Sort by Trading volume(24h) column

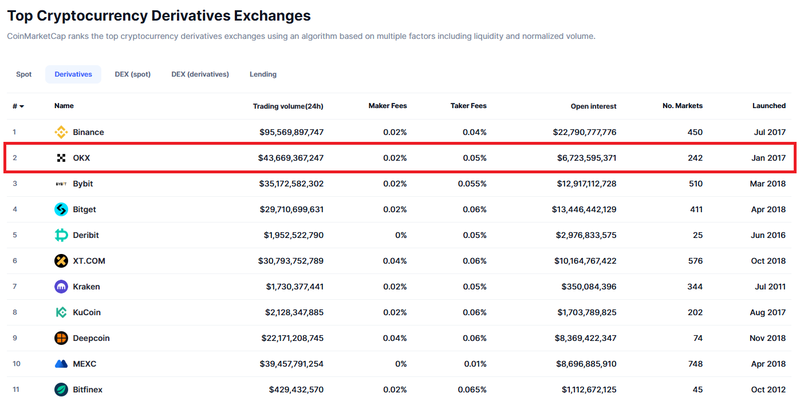point(288,106)
